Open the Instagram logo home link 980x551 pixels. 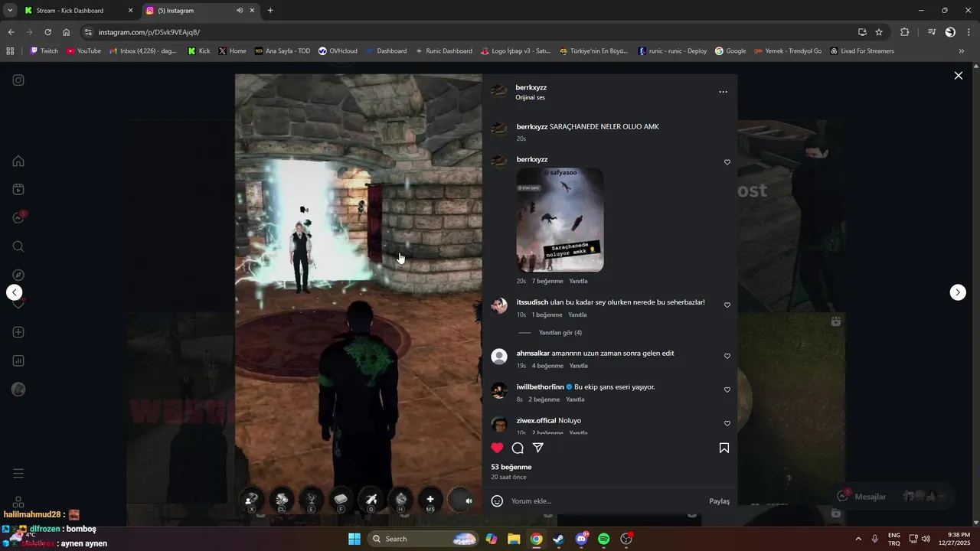[18, 80]
